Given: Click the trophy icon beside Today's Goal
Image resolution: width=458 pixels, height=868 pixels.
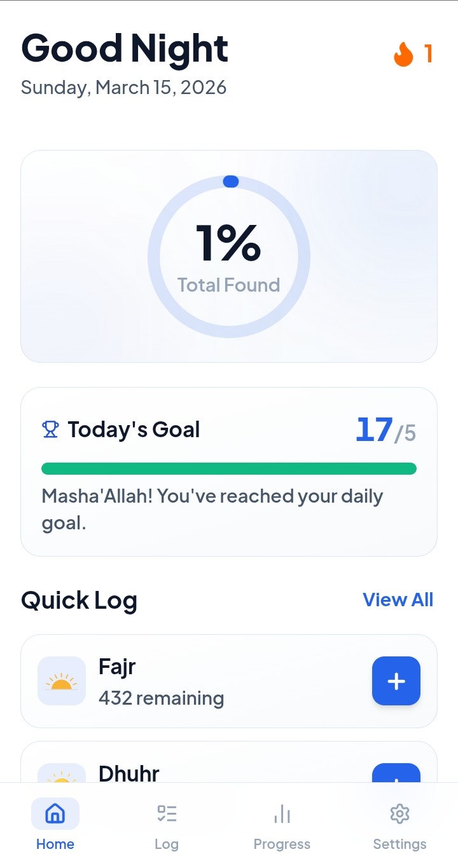Looking at the screenshot, I should tap(50, 430).
